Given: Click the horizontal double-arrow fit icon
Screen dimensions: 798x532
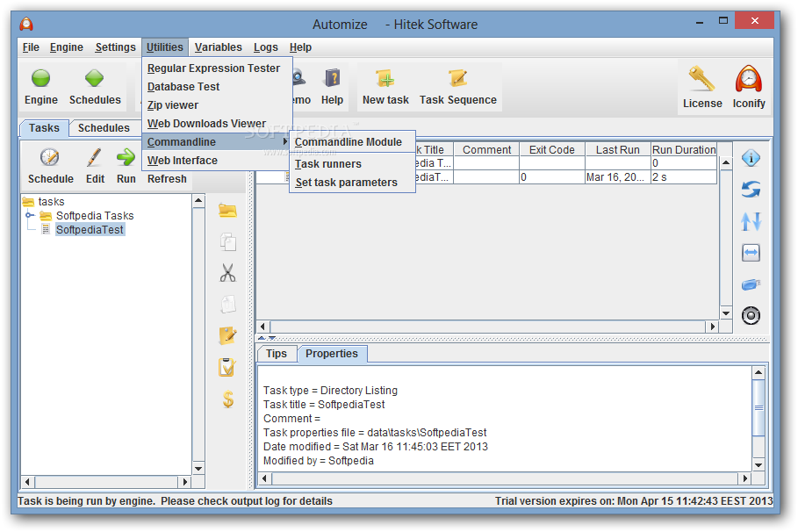Looking at the screenshot, I should (751, 253).
